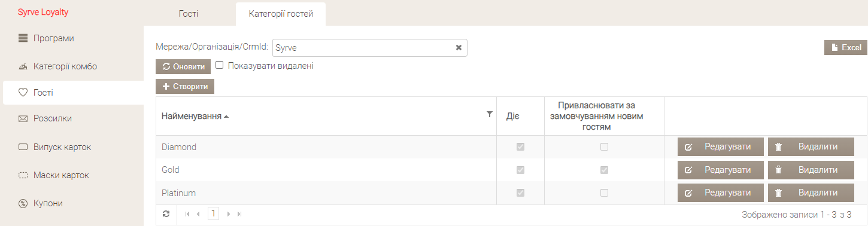Click Видалити for the Diamond category
Image resolution: width=868 pixels, height=226 pixels.
click(x=811, y=147)
